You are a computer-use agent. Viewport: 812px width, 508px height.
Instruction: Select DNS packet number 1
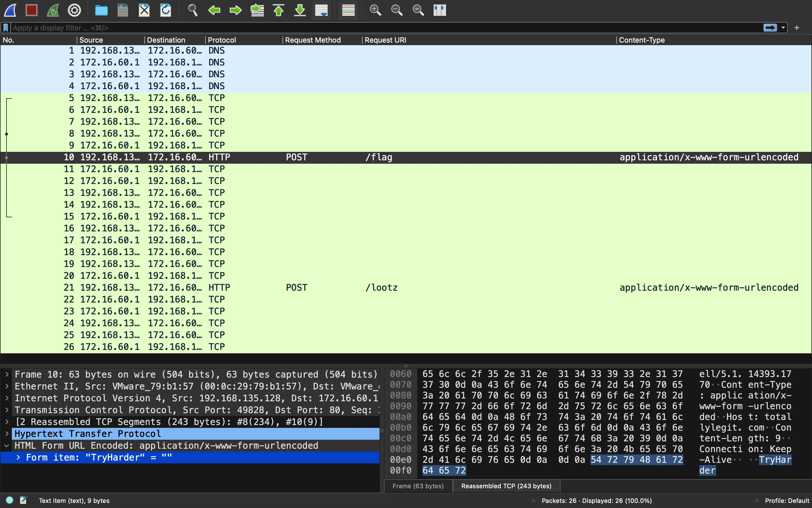[406, 51]
